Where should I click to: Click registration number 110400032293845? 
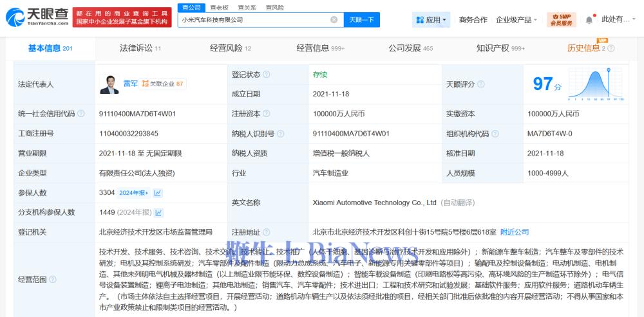tap(129, 134)
